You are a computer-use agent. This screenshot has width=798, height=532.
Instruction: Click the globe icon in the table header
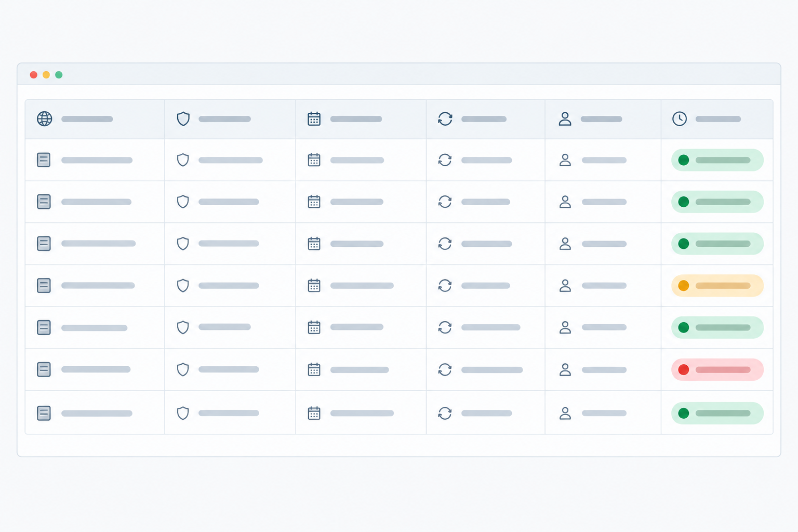tap(45, 119)
